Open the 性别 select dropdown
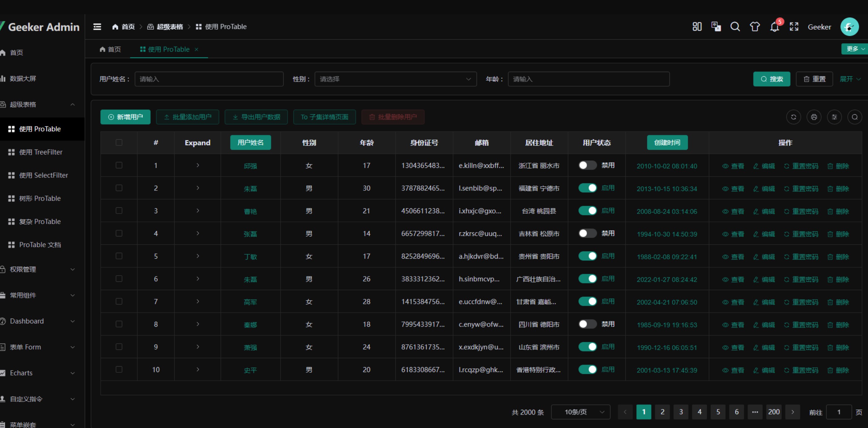The image size is (868, 428). tap(396, 79)
